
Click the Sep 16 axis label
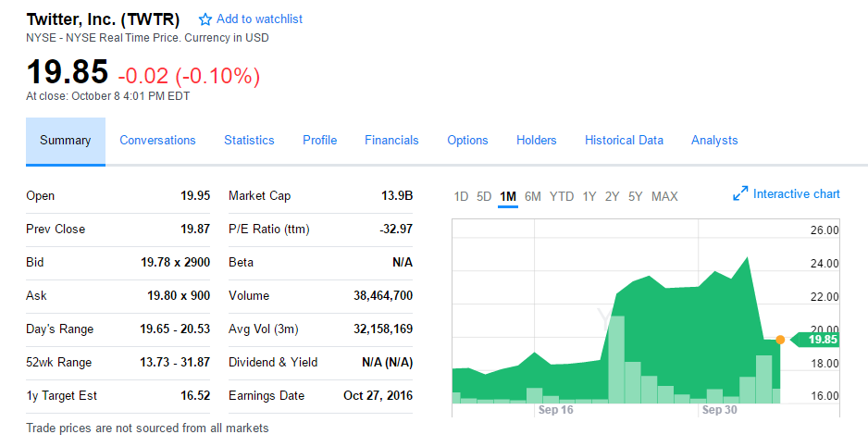tap(555, 410)
